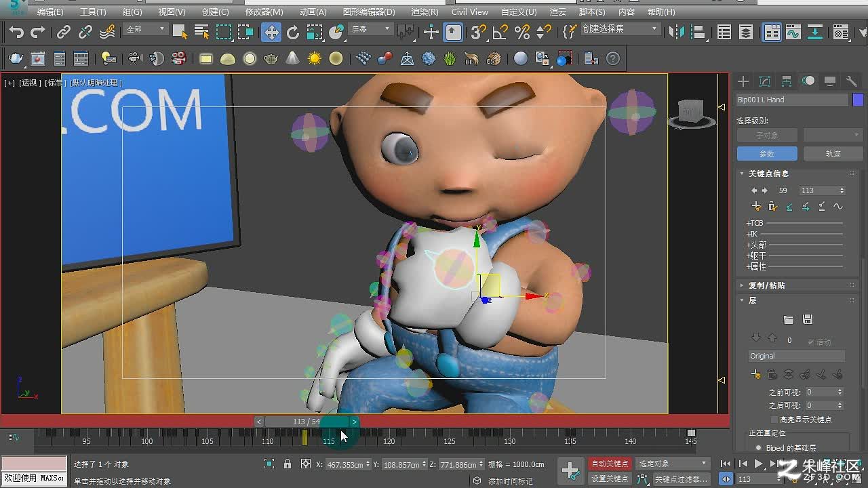Click the 轨迹 button
Viewport: 868px width, 488px height.
(833, 154)
